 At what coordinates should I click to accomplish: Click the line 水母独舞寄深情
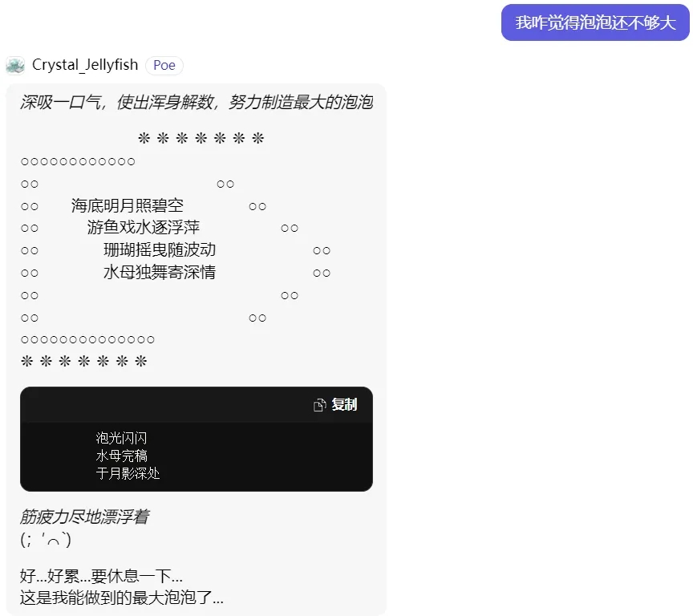[160, 272]
